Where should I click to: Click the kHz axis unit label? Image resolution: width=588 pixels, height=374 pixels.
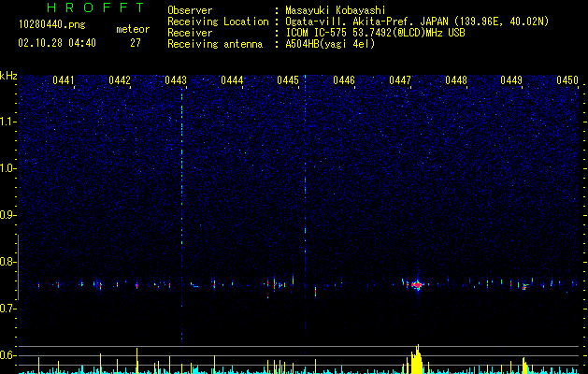click(8, 76)
